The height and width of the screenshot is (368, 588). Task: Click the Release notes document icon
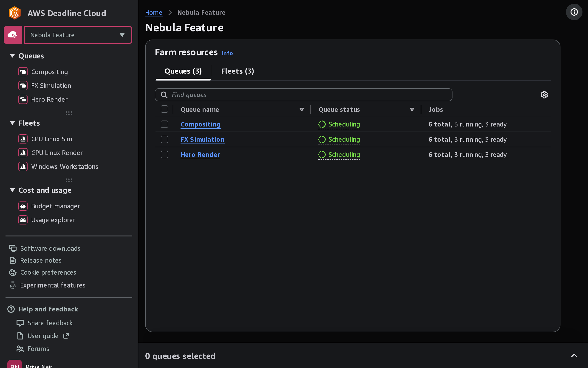(x=13, y=260)
